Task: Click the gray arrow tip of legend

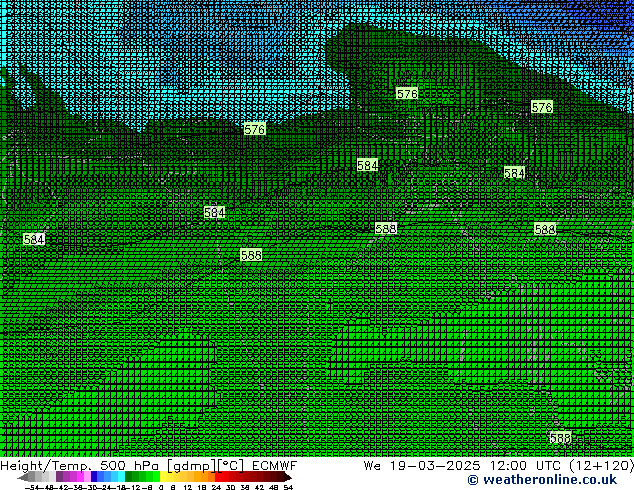Action: point(23,476)
